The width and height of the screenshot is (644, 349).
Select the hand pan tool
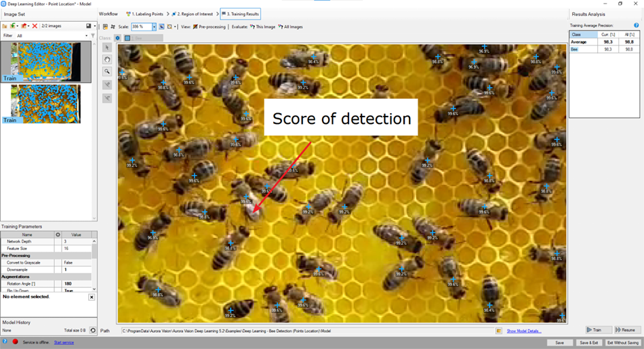(107, 60)
